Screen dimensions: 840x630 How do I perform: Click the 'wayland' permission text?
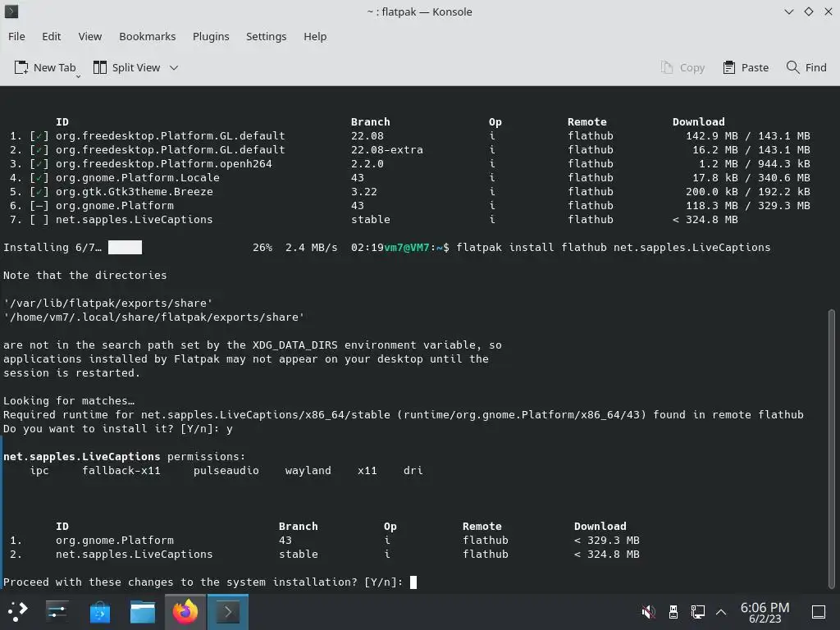coord(308,470)
